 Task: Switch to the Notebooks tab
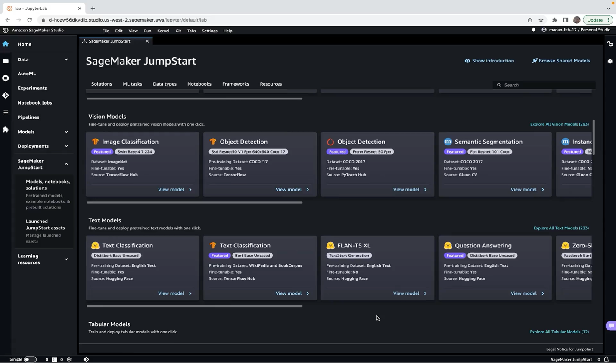click(x=199, y=84)
